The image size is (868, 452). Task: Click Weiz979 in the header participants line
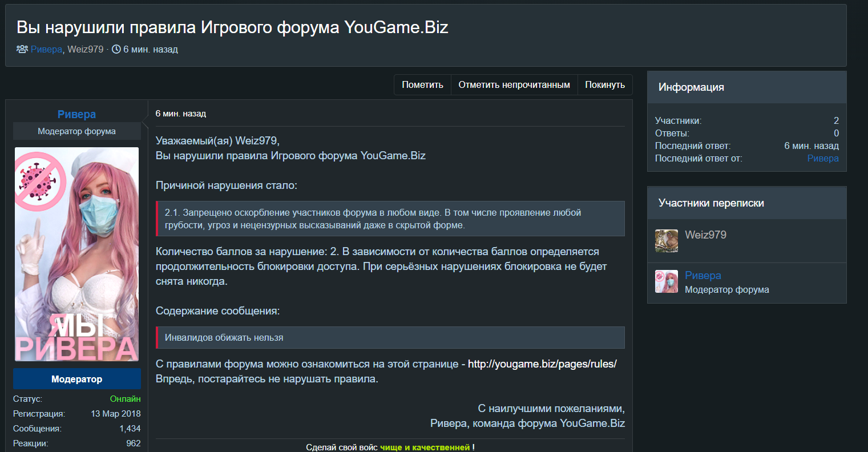point(86,49)
